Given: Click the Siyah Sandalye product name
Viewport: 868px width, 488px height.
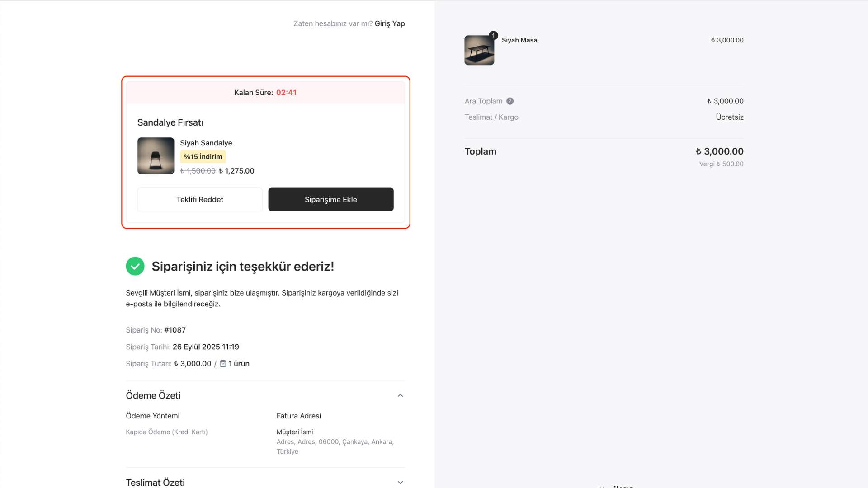Looking at the screenshot, I should click(206, 143).
